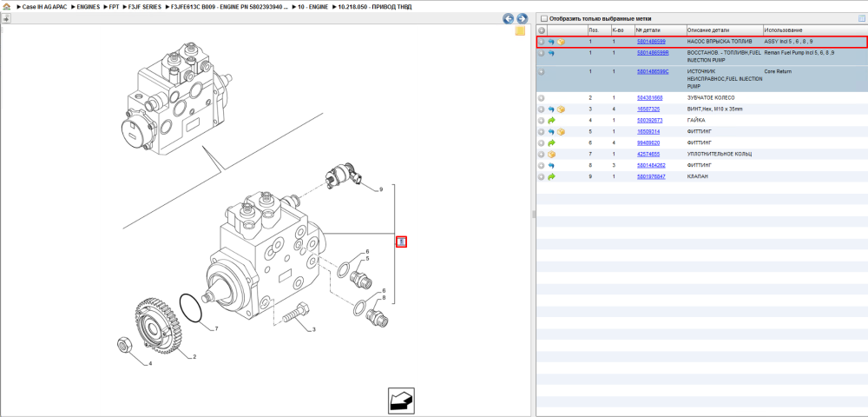Open F3JFE613C B009 engine breadcrumb
The width and height of the screenshot is (868, 417).
click(230, 7)
